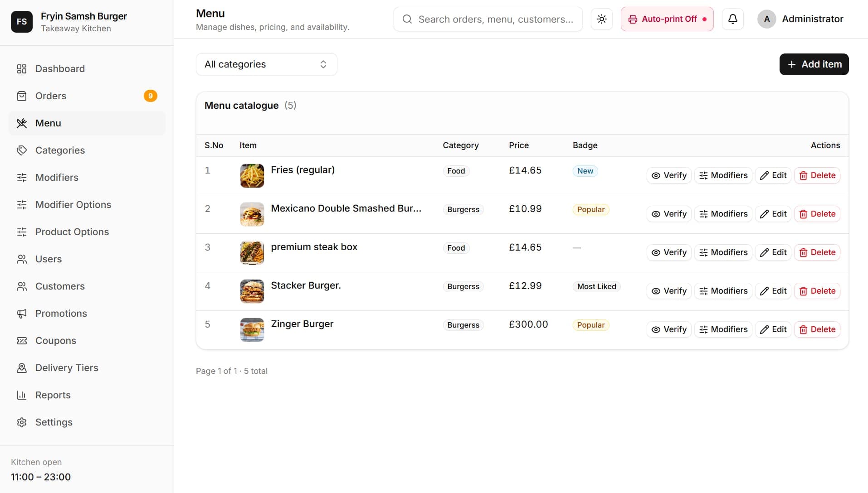This screenshot has width=868, height=493.
Task: Open the All categories dropdown
Action: pos(266,64)
